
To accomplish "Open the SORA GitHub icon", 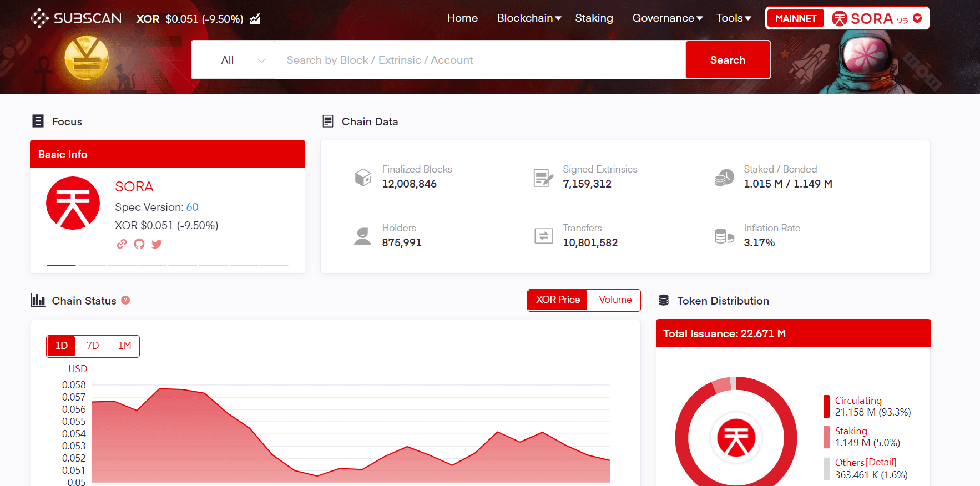I will (139, 244).
